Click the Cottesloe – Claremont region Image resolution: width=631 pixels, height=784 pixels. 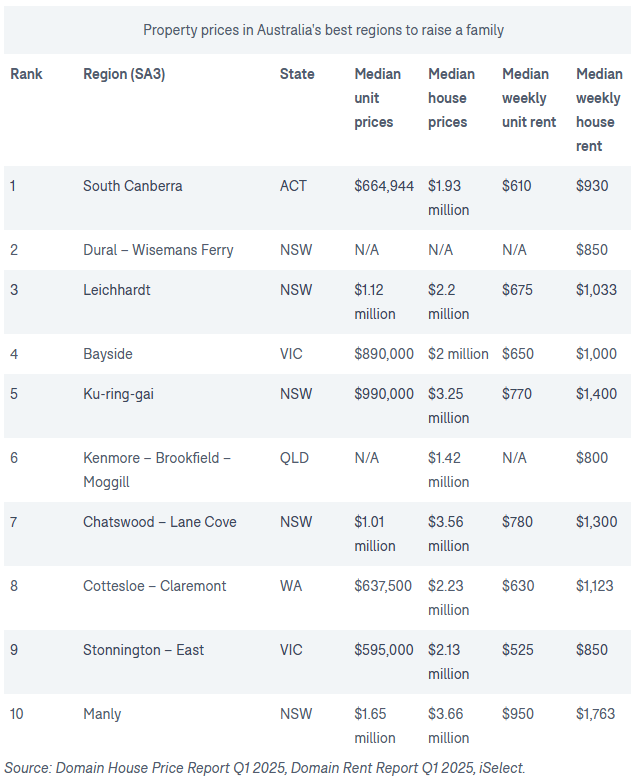point(155,586)
